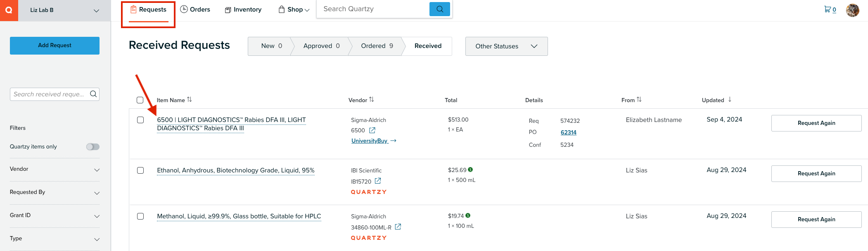Click Request Again for Methanol, Liquid

(x=816, y=220)
